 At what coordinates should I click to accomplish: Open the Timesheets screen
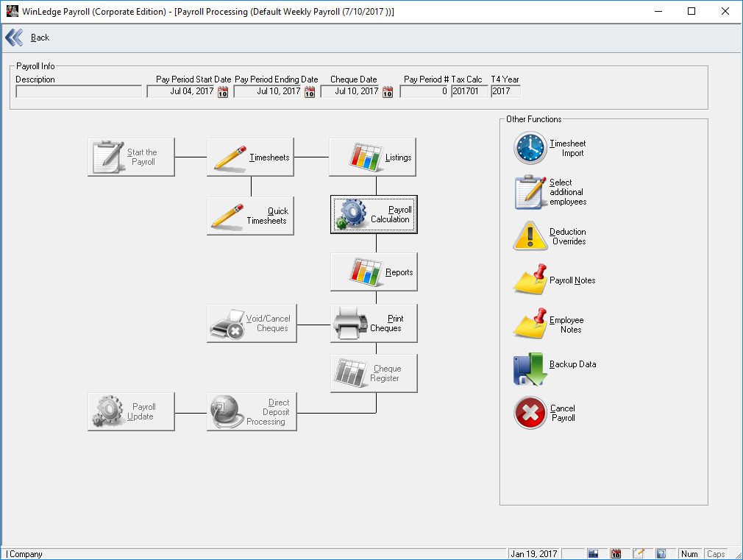[250, 156]
